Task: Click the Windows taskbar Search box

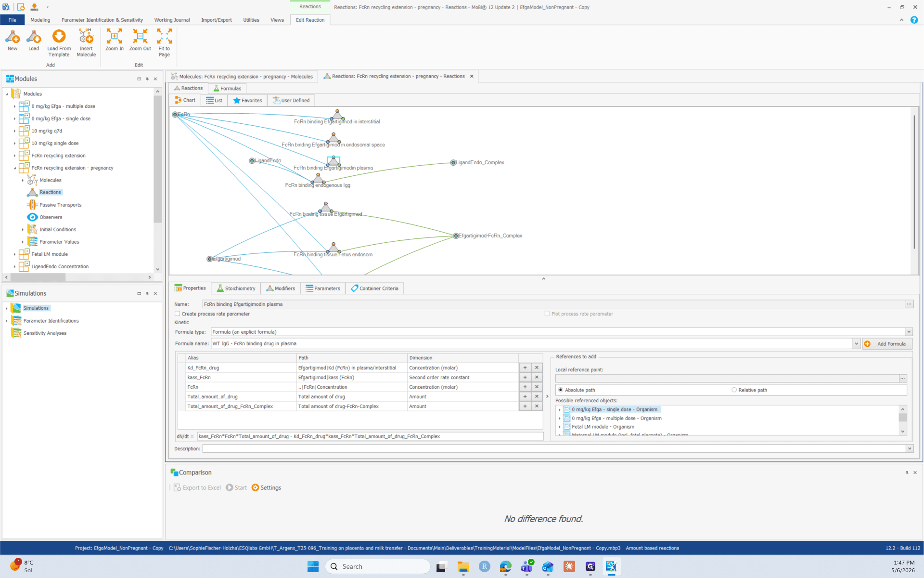Action: tap(378, 567)
